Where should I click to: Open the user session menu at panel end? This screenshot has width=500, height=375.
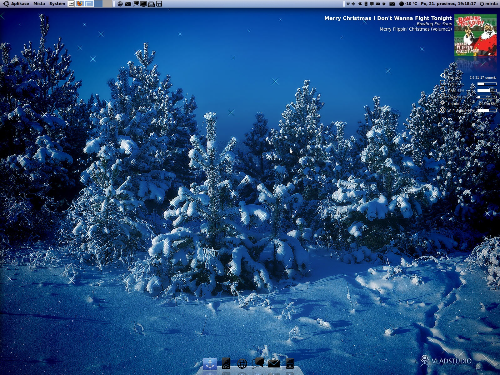point(488,4)
